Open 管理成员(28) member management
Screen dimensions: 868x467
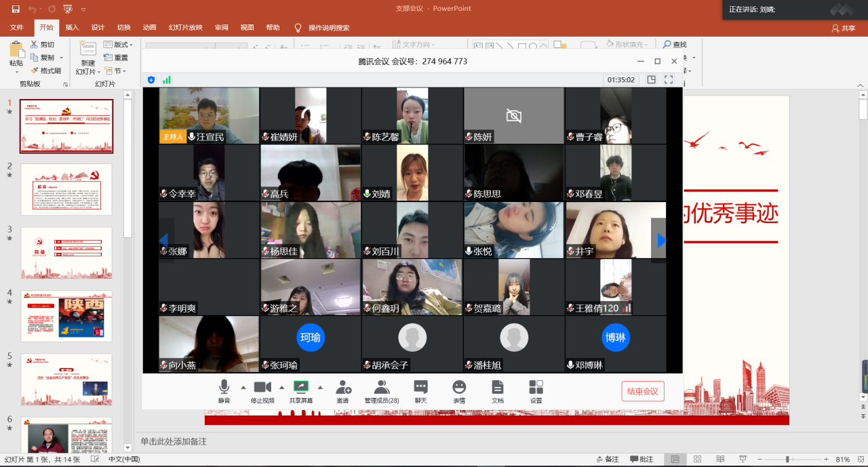pos(382,390)
